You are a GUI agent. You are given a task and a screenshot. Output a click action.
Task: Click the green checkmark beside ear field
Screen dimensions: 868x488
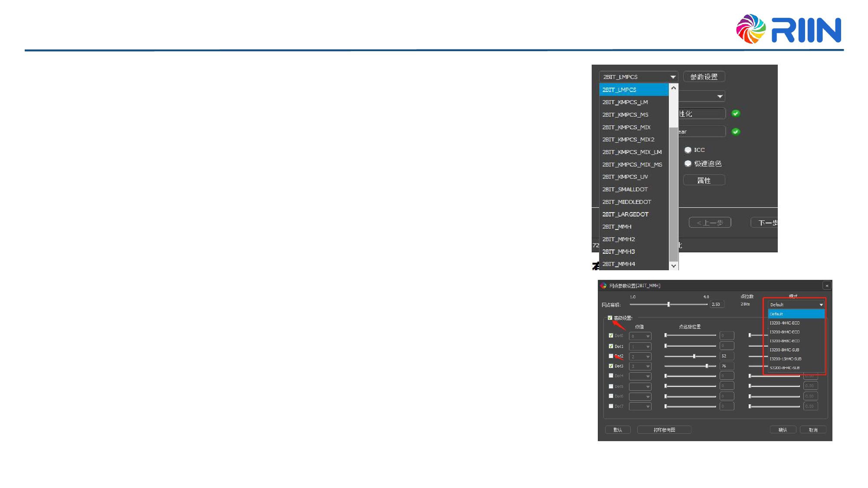click(x=736, y=131)
